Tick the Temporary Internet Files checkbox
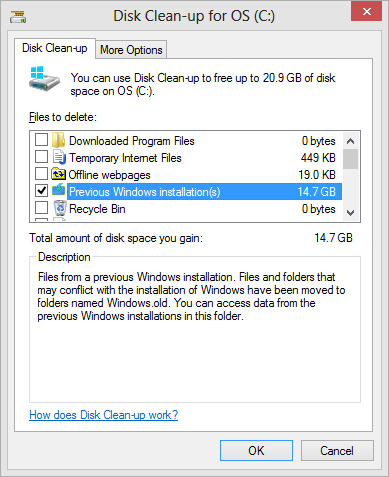 tap(41, 156)
